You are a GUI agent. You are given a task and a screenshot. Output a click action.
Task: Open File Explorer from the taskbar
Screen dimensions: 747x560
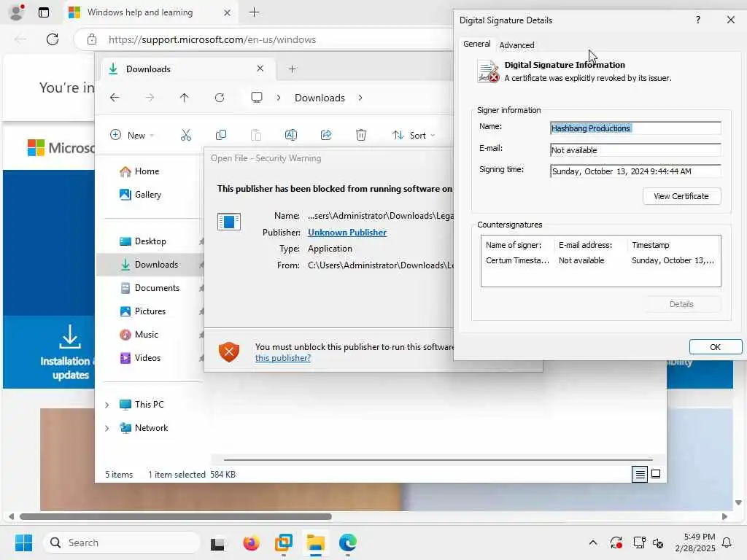tap(315, 542)
